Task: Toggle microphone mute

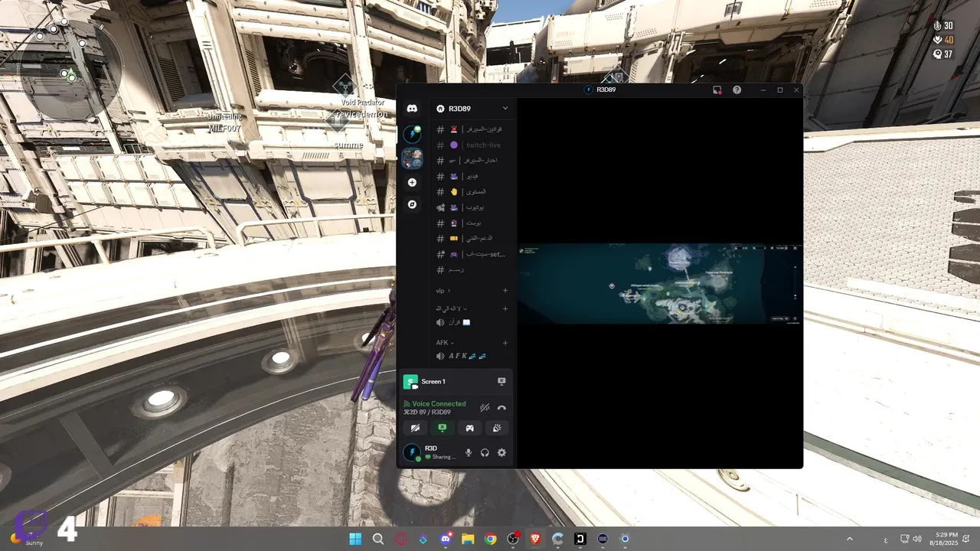Action: [469, 452]
